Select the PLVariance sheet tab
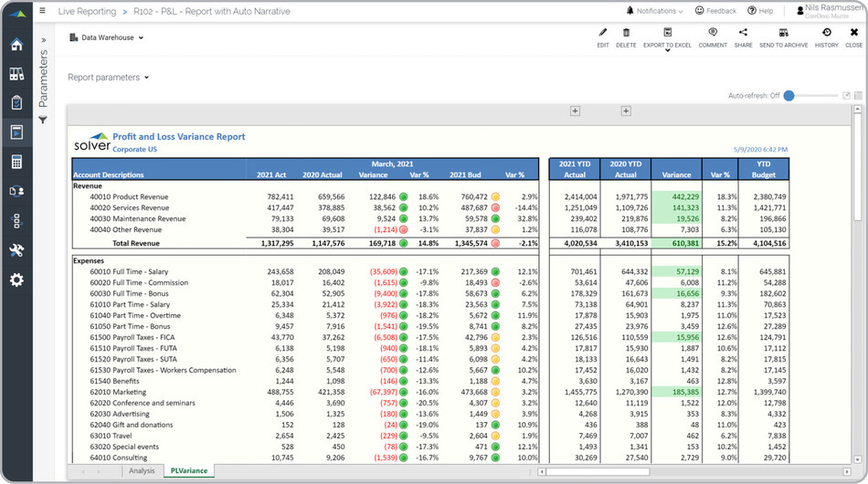The image size is (868, 484). point(189,471)
